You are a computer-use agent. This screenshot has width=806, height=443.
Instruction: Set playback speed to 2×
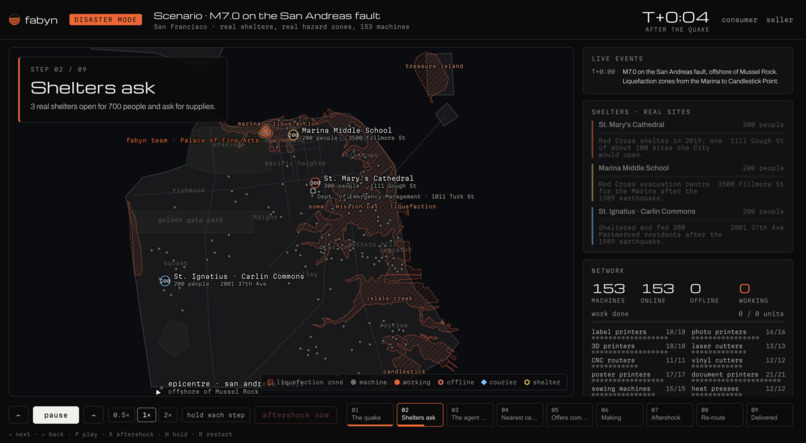(x=168, y=415)
